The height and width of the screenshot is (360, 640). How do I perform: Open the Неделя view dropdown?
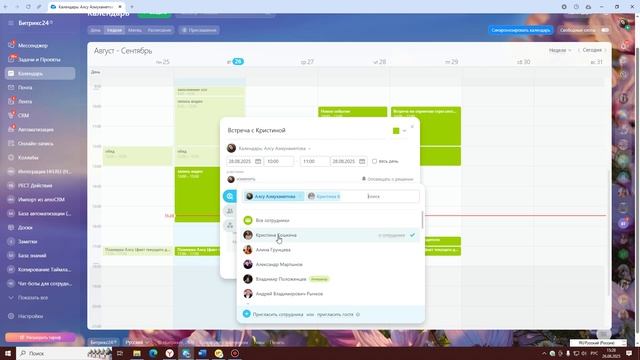[x=560, y=50]
